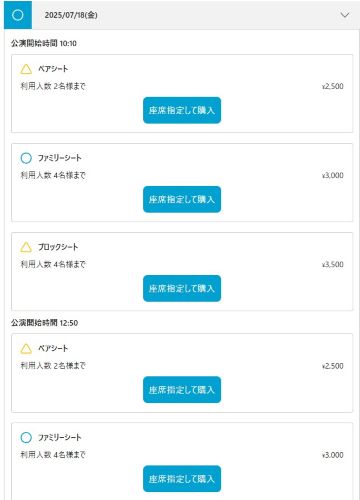
Task: Click the yellow triangle icon for 10:10 ブロックシート
Action: [x=26, y=247]
